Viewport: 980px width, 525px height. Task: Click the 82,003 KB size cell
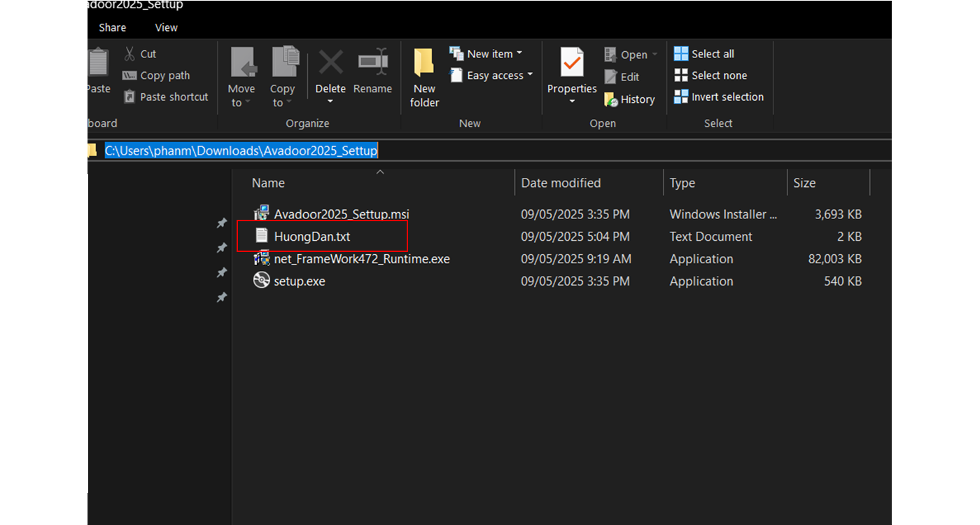(834, 259)
